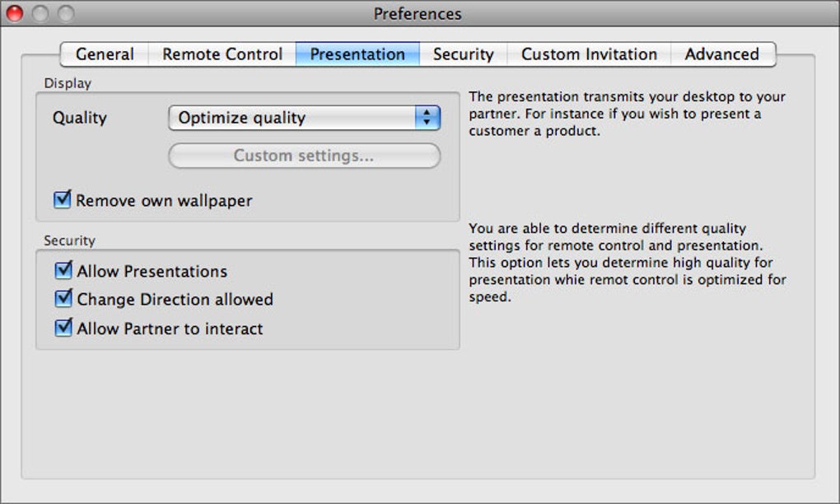Click the Custom settings button
This screenshot has height=504, width=840.
304,156
